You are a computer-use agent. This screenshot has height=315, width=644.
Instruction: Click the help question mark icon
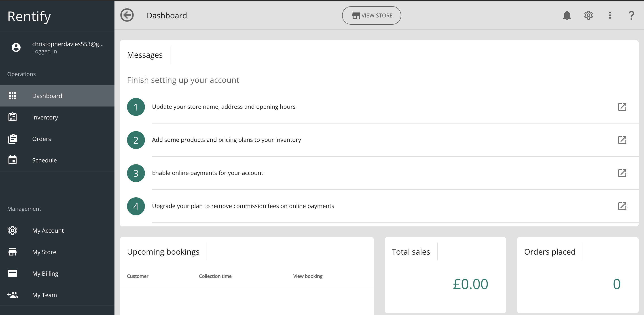click(x=631, y=15)
